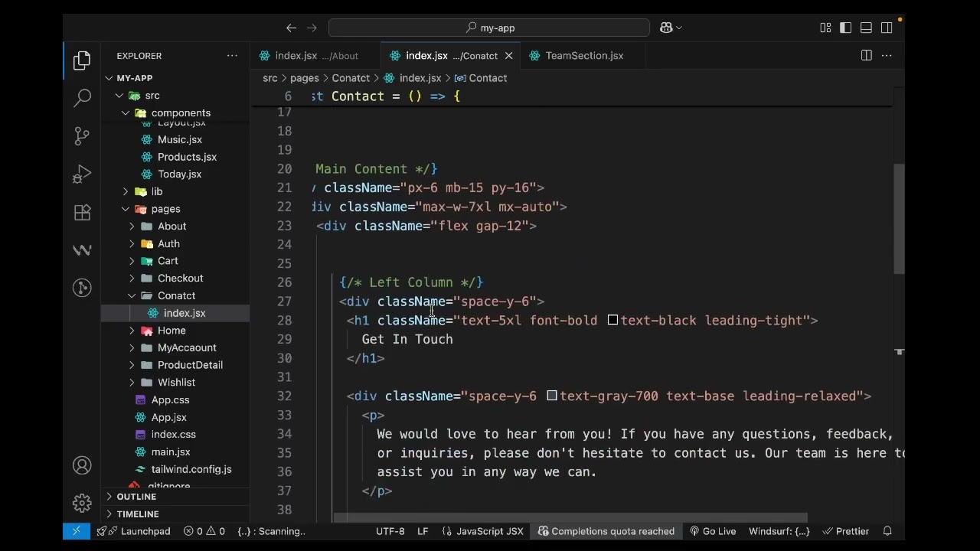Click the my-app command center search box
Viewport: 980px width, 551px height.
pyautogui.click(x=489, y=28)
